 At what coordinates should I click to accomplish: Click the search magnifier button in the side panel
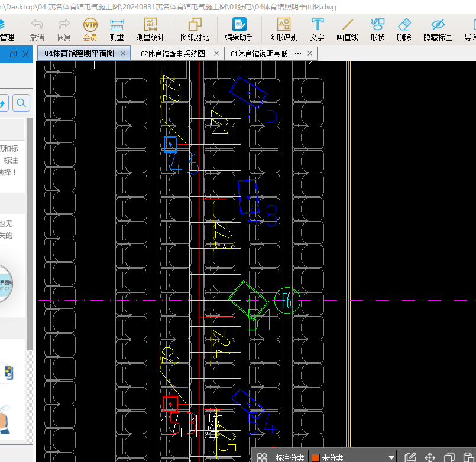click(x=21, y=103)
